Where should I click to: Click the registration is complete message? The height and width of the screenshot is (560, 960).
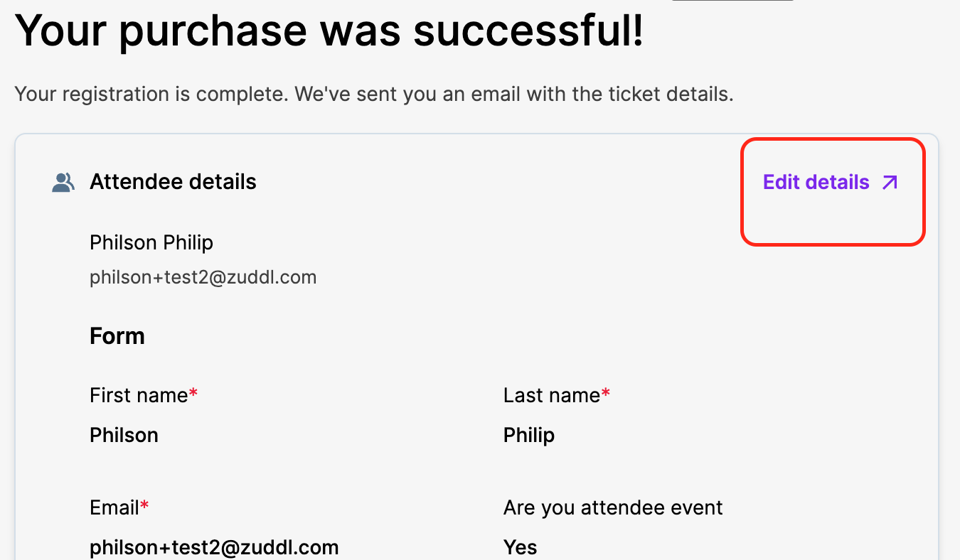pyautogui.click(x=373, y=94)
